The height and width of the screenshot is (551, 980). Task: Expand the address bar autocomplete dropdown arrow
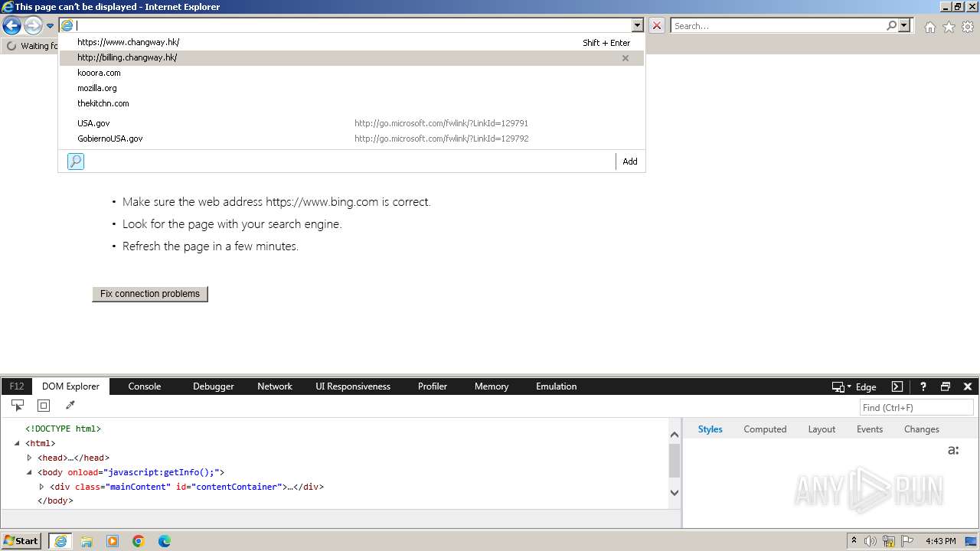(x=637, y=25)
